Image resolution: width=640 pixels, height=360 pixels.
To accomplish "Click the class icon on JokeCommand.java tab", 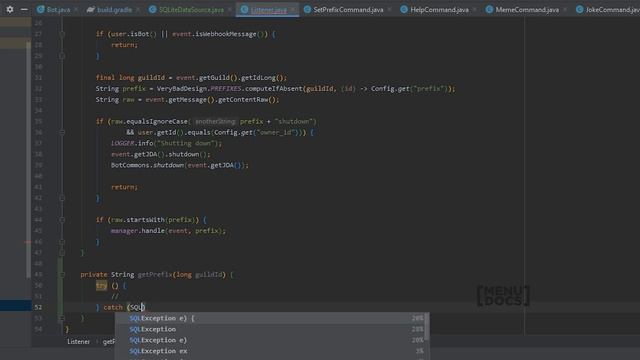I will [580, 9].
